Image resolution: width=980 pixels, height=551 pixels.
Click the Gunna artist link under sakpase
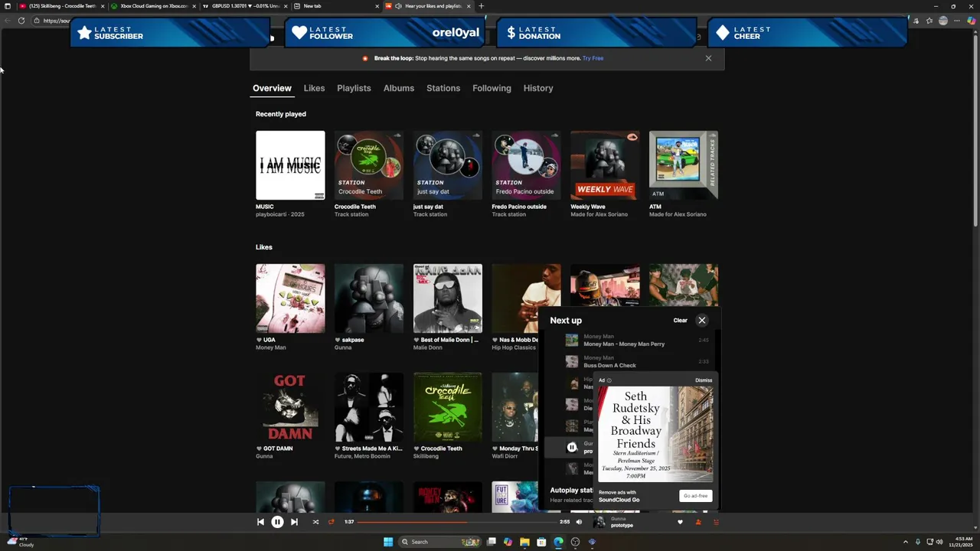point(343,347)
